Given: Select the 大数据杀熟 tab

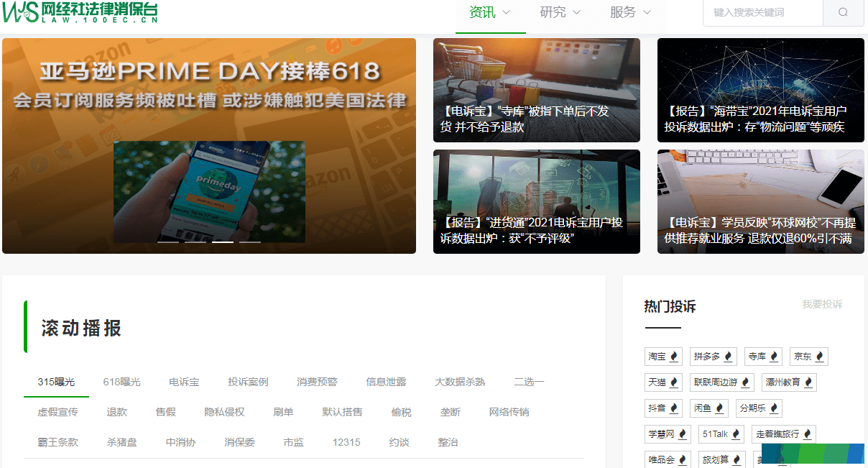Looking at the screenshot, I should click(x=460, y=382).
